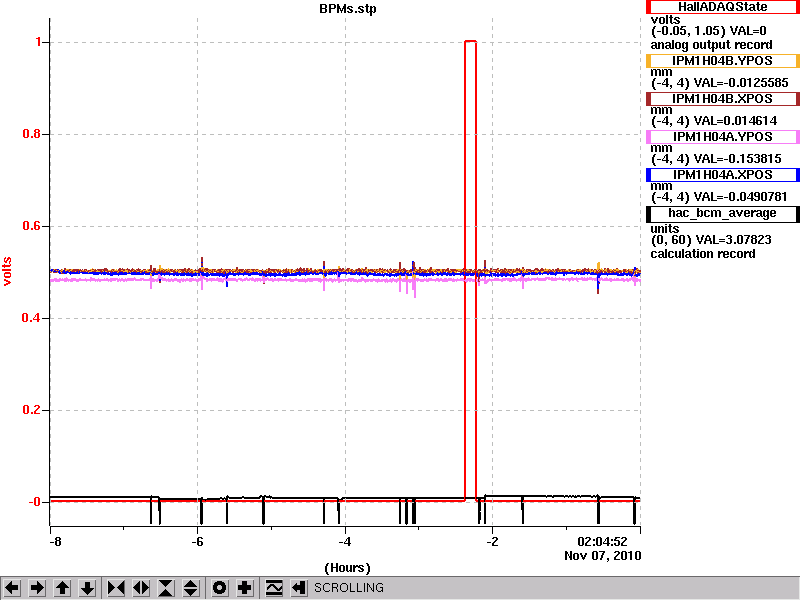The width and height of the screenshot is (800, 600).
Task: Click the pan up arrow button
Action: 62,588
